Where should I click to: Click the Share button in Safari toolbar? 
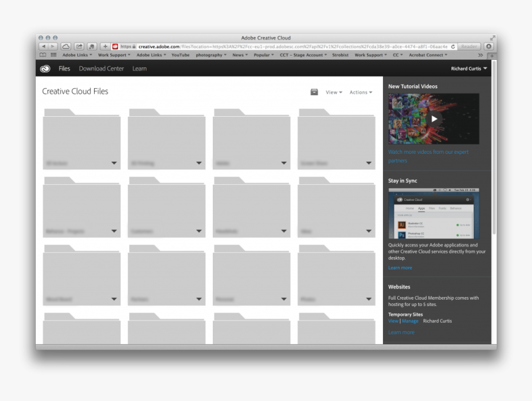pyautogui.click(x=79, y=46)
